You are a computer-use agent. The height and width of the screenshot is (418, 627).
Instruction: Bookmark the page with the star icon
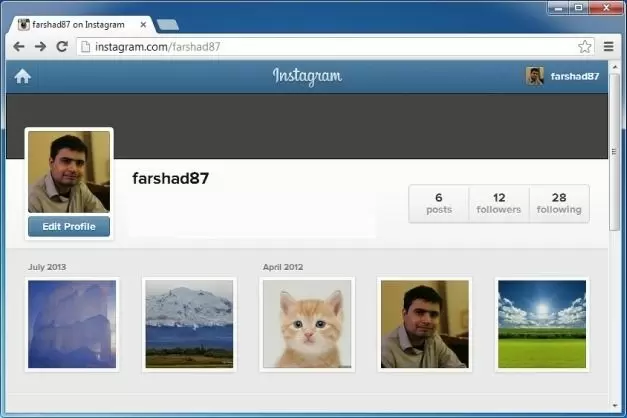(x=585, y=46)
